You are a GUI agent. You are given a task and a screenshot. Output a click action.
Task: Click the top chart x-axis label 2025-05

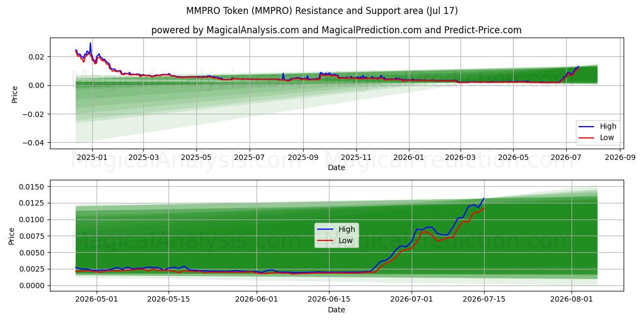[x=196, y=158]
